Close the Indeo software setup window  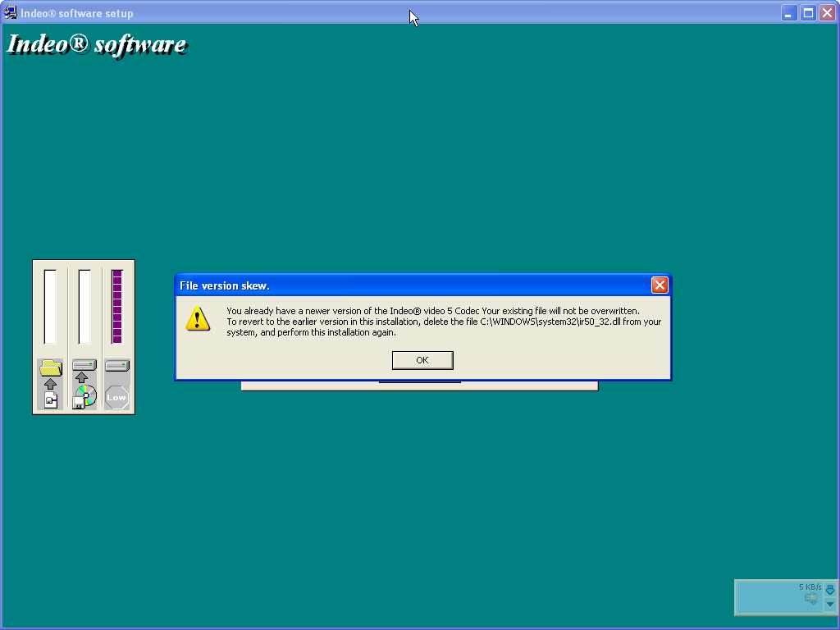(827, 13)
